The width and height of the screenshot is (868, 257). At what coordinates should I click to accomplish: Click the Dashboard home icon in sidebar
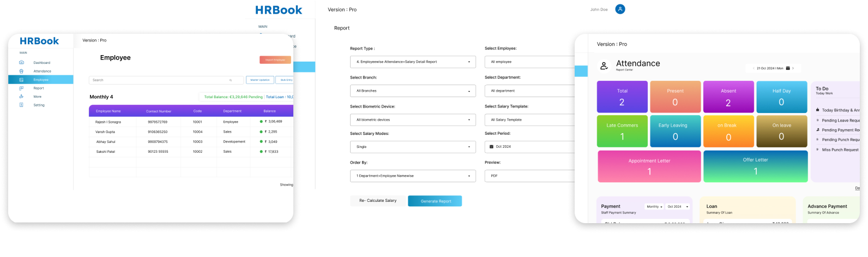coord(21,63)
